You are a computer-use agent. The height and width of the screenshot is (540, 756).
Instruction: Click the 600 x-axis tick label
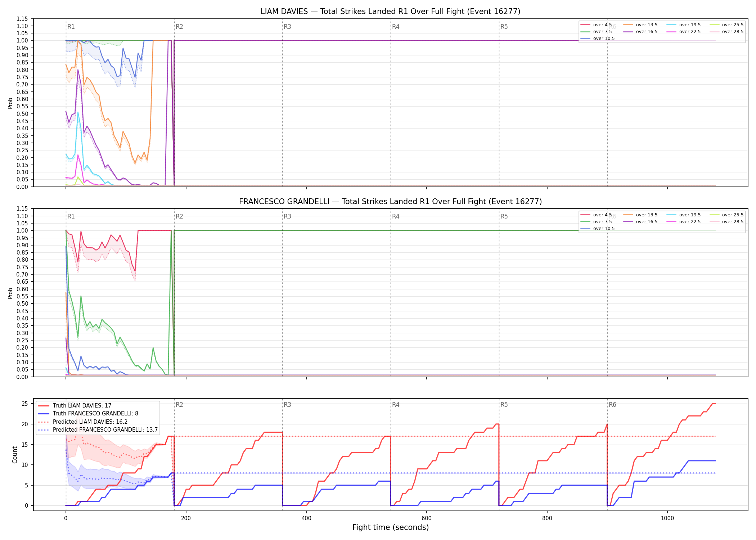427,518
